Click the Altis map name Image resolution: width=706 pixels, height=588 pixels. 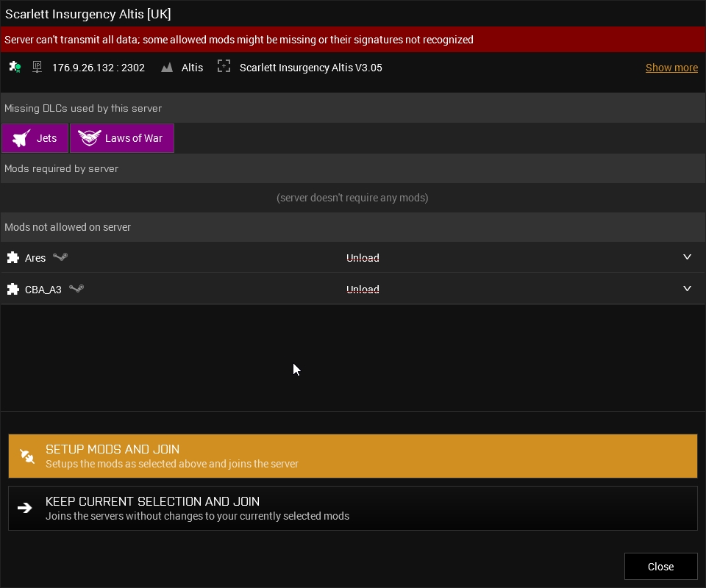click(192, 68)
